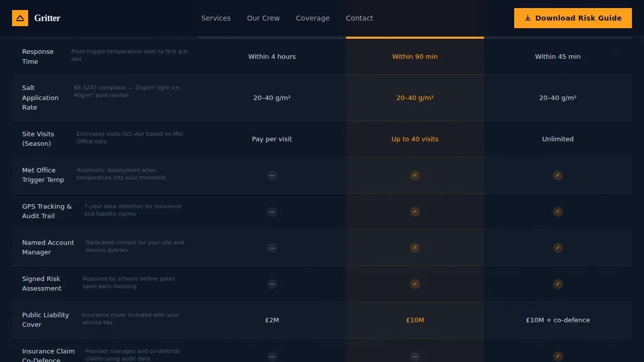The width and height of the screenshot is (644, 362).
Task: Click the Gritter orange logo icon
Action: pos(20,18)
